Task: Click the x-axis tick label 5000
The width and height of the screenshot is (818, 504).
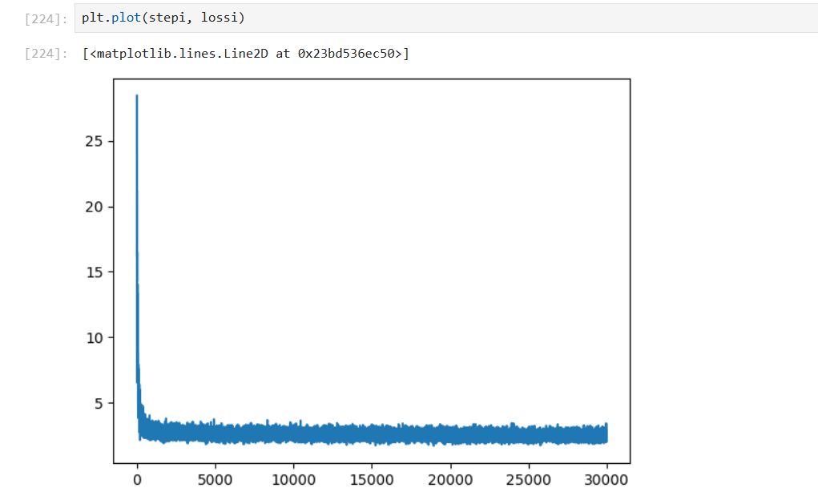Action: click(215, 479)
